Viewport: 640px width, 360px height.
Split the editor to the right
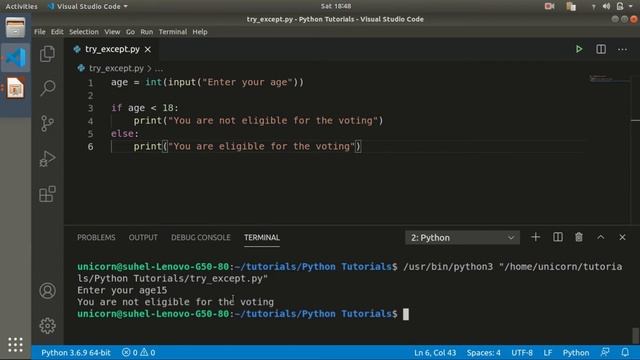tap(601, 49)
